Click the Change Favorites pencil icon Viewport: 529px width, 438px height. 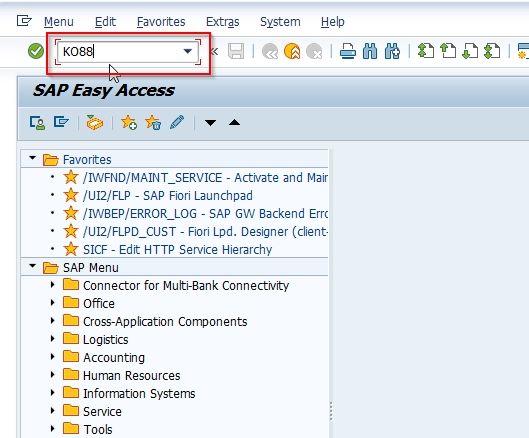[x=177, y=122]
